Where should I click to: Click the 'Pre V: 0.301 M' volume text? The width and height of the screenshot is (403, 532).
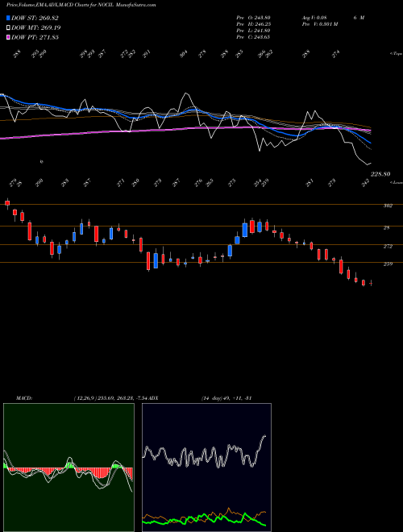(319, 24)
